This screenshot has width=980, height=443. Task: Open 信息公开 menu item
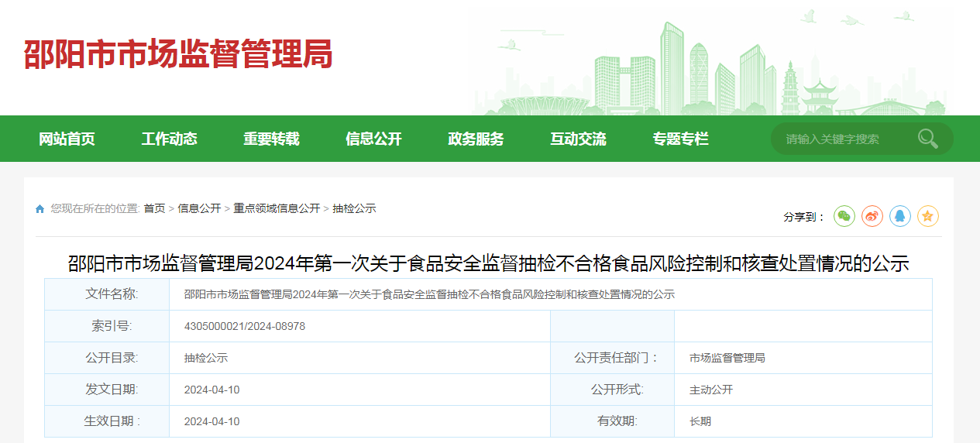pos(374,139)
